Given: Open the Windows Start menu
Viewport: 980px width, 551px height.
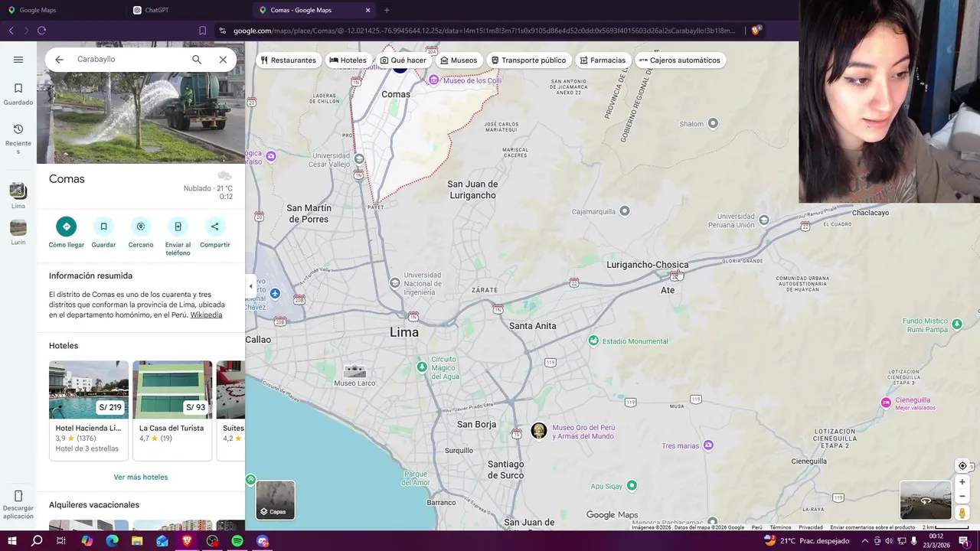Looking at the screenshot, I should click(11, 541).
